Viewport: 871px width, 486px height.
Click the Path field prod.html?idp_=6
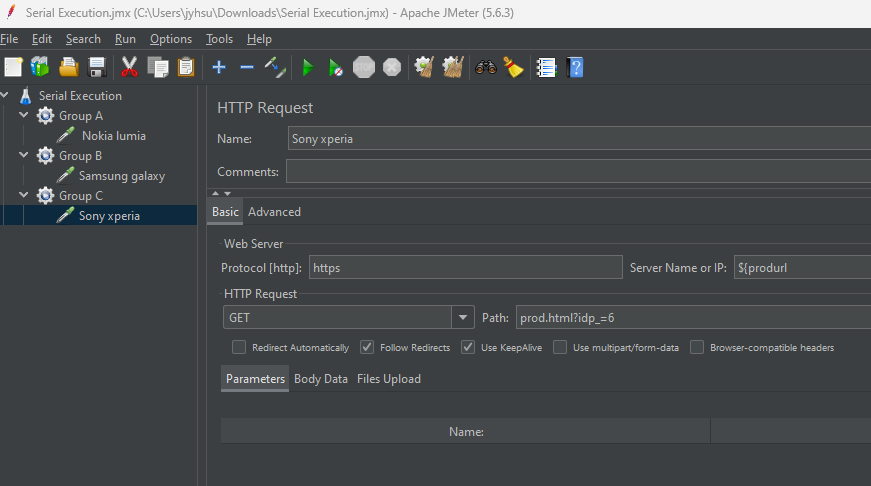tap(693, 318)
